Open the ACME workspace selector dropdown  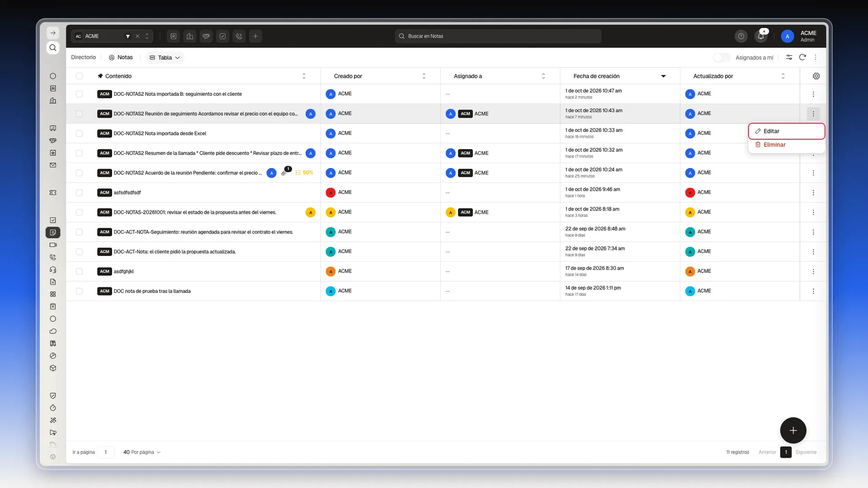(x=112, y=36)
